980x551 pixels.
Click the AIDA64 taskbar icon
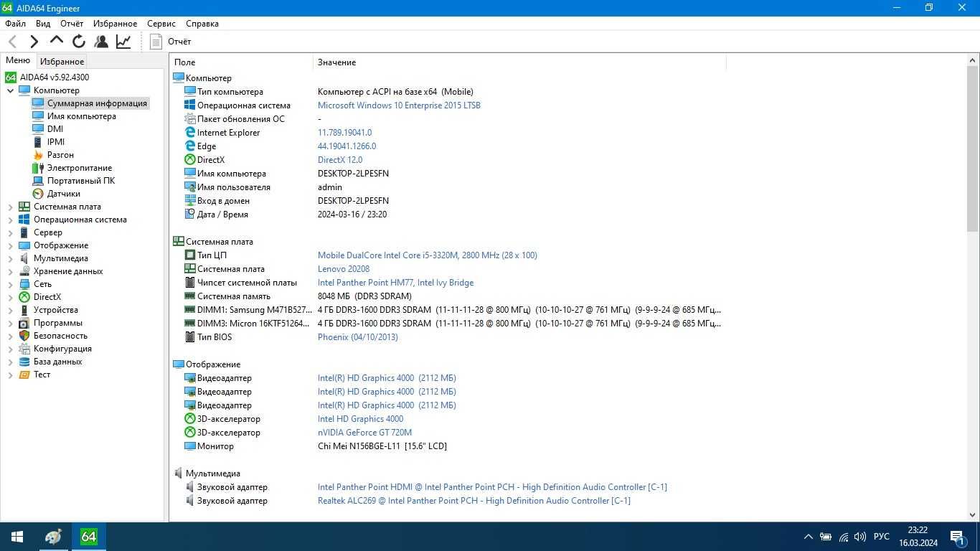click(x=88, y=537)
